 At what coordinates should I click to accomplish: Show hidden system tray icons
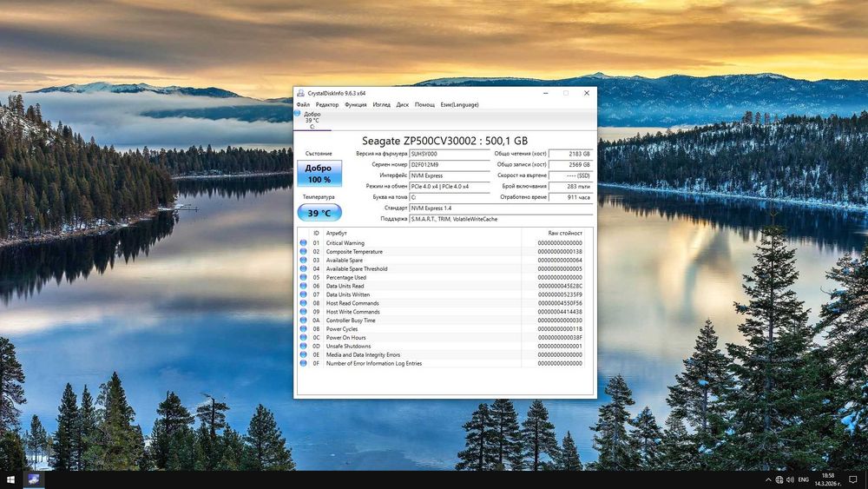[x=768, y=479]
